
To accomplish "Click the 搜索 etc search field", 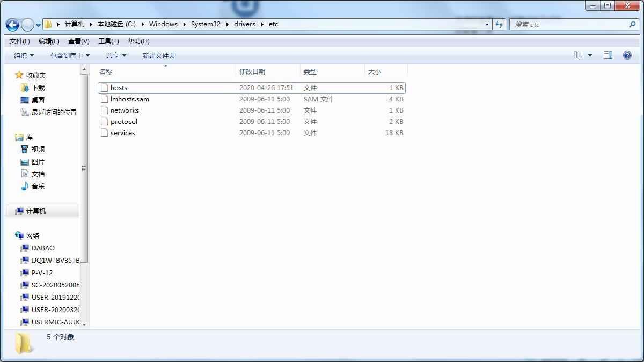I will tap(569, 24).
